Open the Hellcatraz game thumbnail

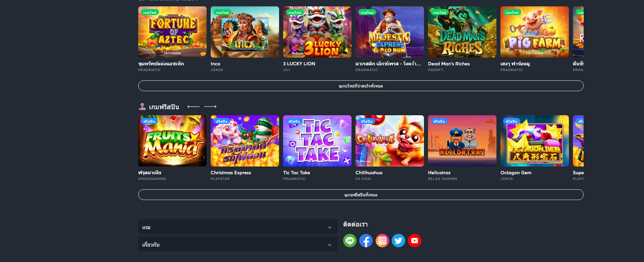click(462, 141)
